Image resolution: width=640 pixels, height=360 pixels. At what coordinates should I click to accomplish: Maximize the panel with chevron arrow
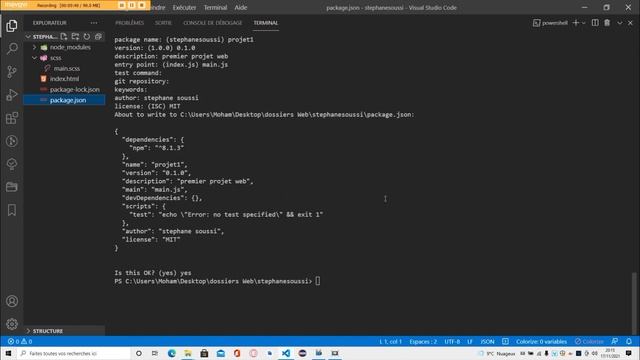coord(620,23)
